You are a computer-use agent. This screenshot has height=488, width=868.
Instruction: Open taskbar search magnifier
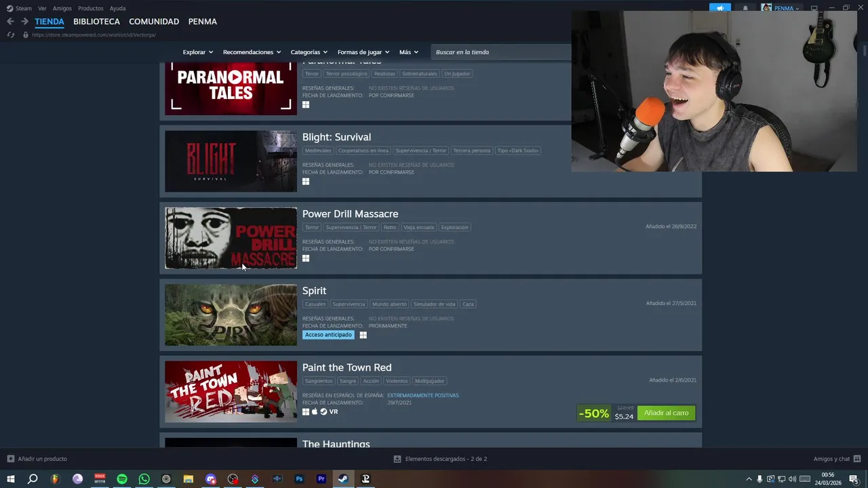coord(33,479)
